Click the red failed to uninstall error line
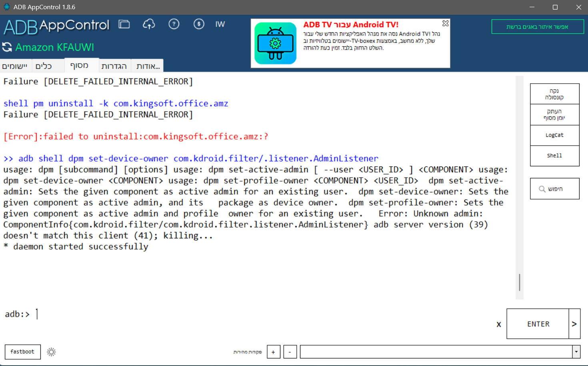 (136, 137)
